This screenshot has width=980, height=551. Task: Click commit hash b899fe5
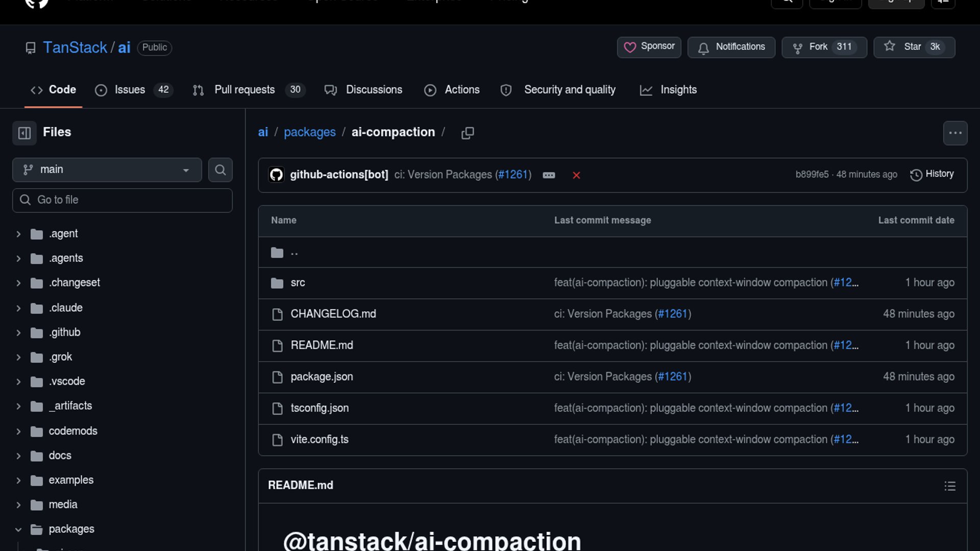tap(812, 174)
